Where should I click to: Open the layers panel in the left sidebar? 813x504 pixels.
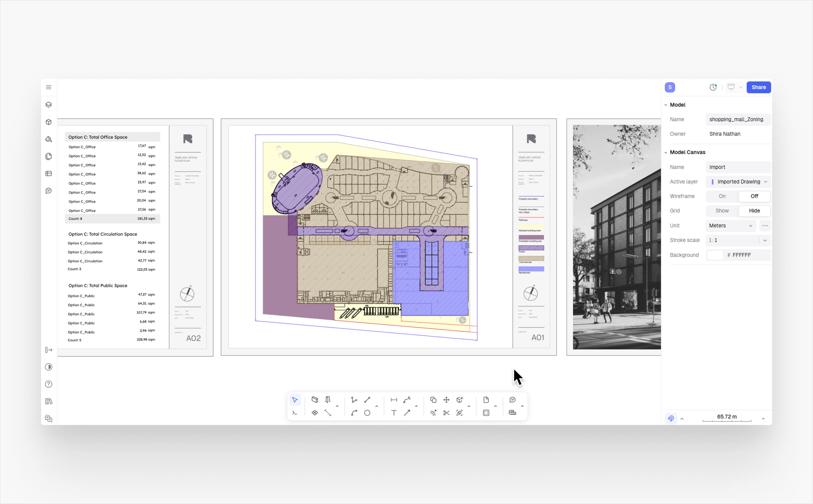(x=49, y=105)
